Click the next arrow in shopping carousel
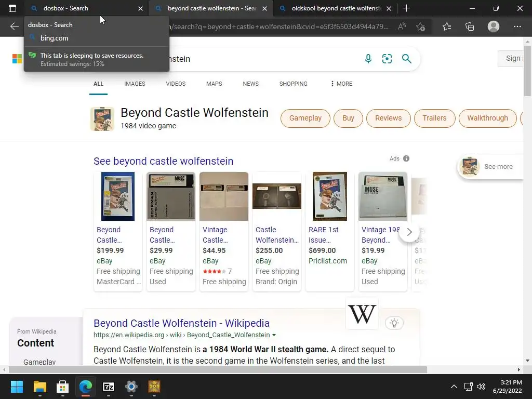Viewport: 532px width, 399px height. pos(409,232)
